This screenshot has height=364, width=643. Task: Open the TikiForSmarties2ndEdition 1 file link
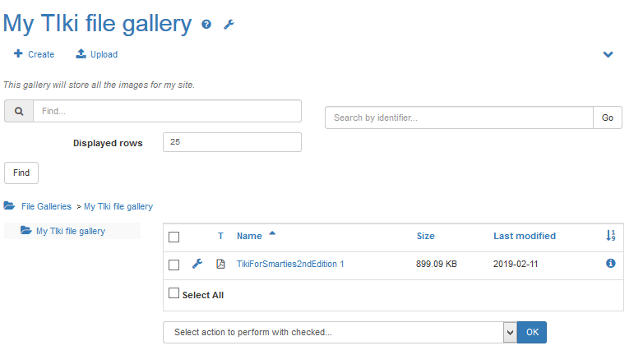tap(290, 264)
